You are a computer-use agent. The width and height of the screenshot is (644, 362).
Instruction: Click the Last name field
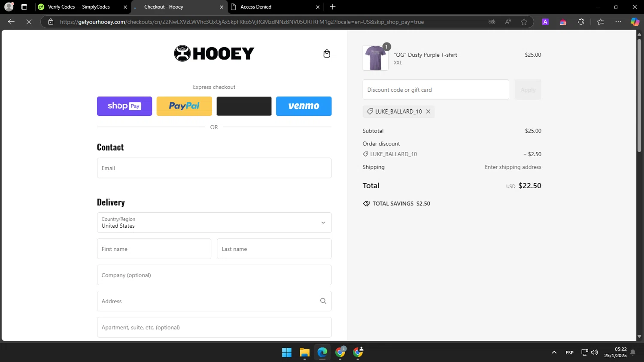(x=274, y=249)
